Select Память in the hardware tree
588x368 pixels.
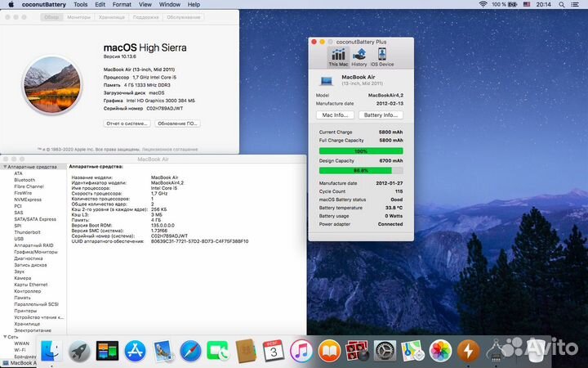point(22,298)
